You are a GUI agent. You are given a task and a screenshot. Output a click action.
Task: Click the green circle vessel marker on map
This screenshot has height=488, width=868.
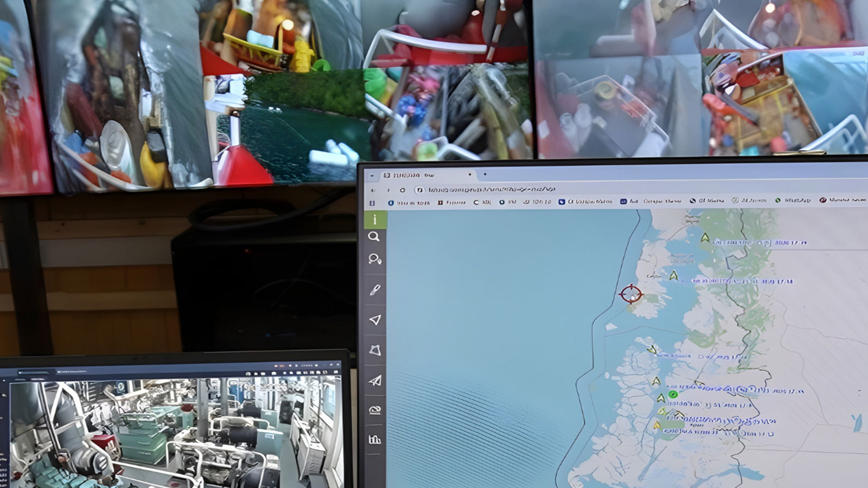(673, 394)
